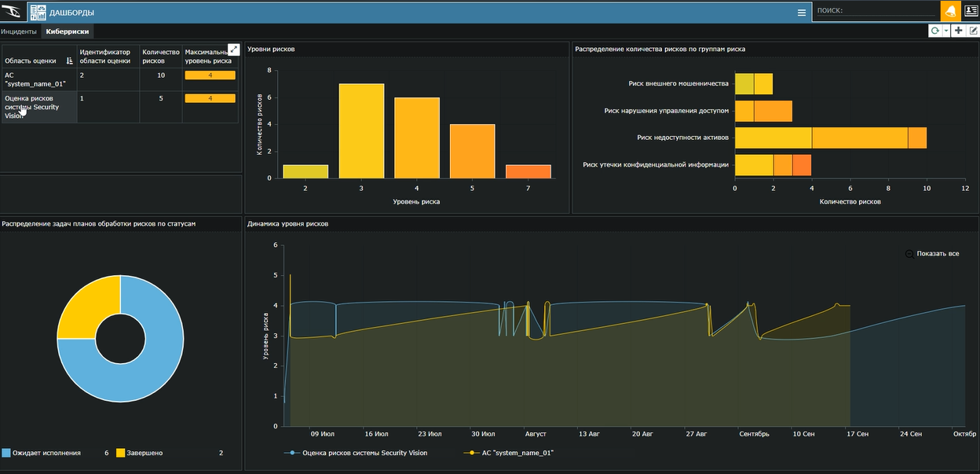Screen dimensions: 980x474
Task: Refresh the dashboard with the reload icon
Action: (934, 31)
